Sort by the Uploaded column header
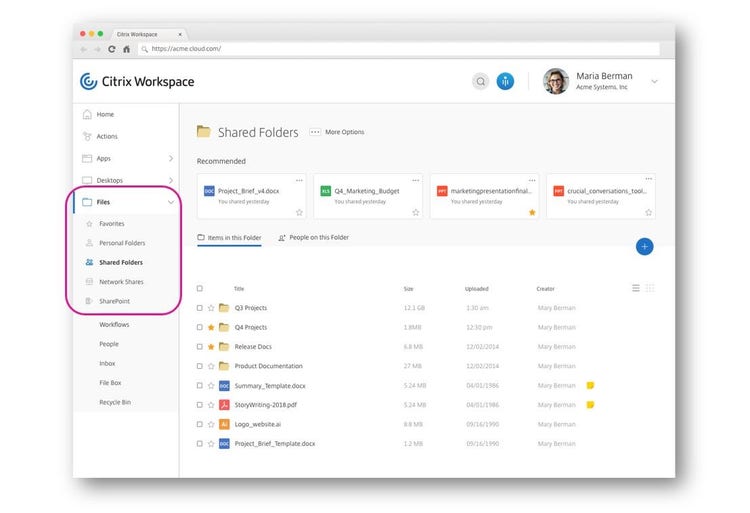Image resolution: width=750 pixels, height=513 pixels. [x=476, y=289]
